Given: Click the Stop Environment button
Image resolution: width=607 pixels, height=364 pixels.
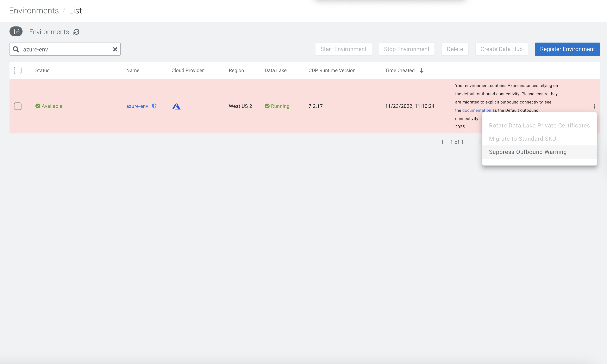Looking at the screenshot, I should coord(407,49).
